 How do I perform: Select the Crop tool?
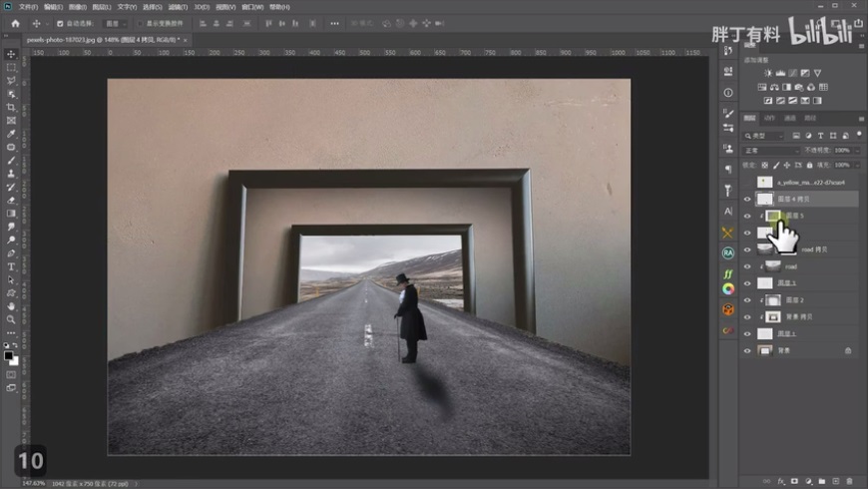pos(11,107)
